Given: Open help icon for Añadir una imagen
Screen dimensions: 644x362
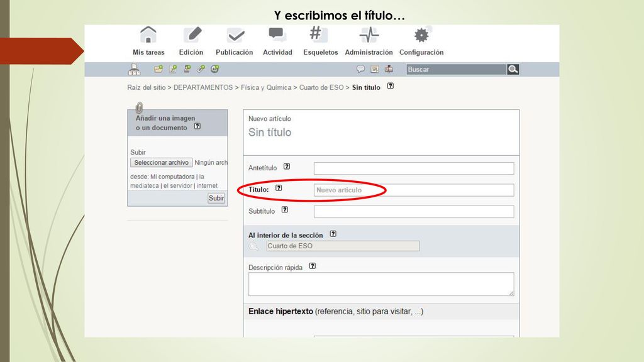Looking at the screenshot, I should 197,126.
